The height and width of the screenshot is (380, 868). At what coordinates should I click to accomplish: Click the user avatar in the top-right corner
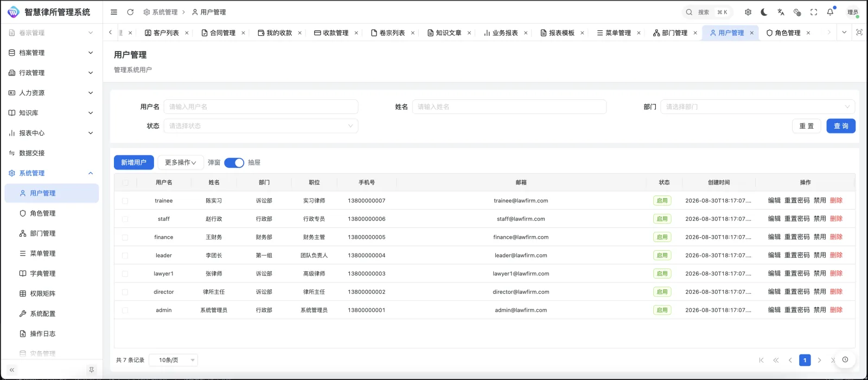pos(853,12)
